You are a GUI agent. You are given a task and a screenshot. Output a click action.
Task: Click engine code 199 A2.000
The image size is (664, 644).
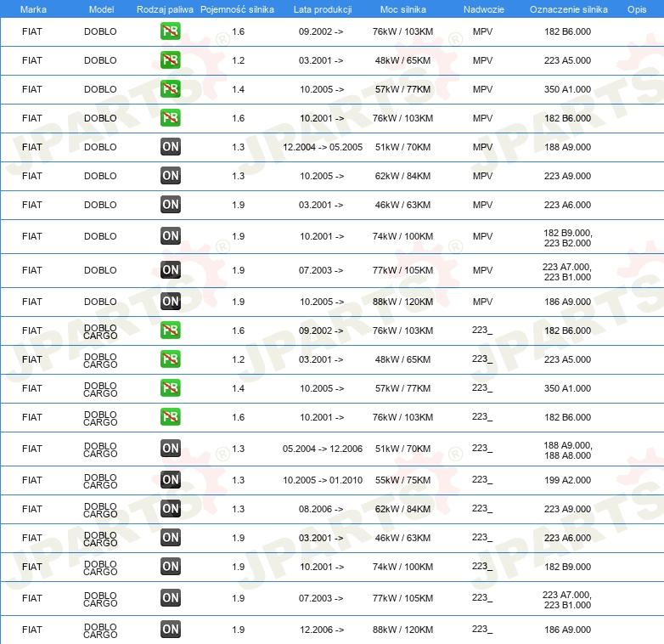coord(567,480)
